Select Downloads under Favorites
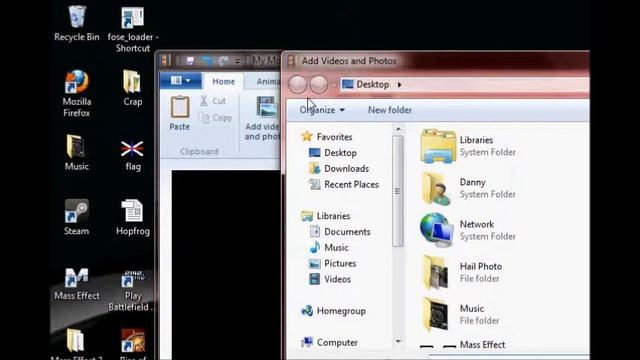Screen dimensions: 640x360 coord(339,169)
